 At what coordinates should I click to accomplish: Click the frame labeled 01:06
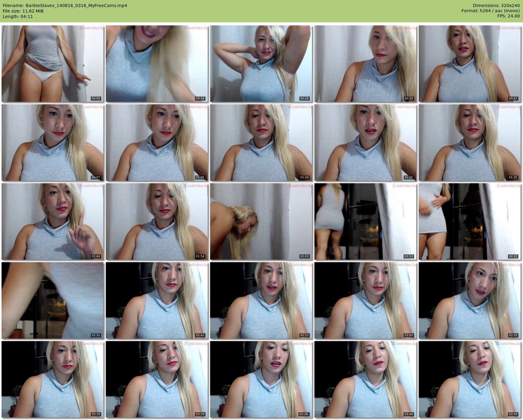[x=157, y=142]
